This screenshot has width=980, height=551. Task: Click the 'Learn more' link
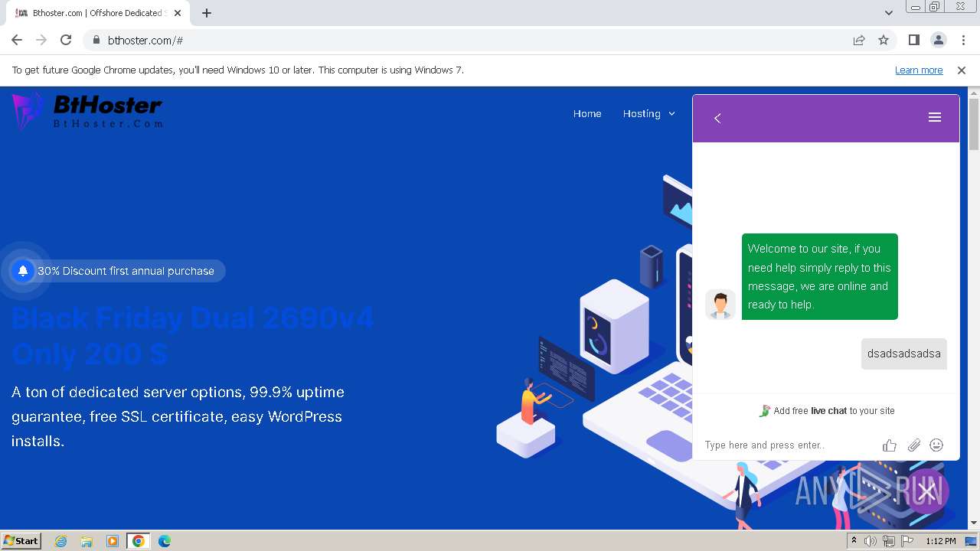[x=919, y=70]
